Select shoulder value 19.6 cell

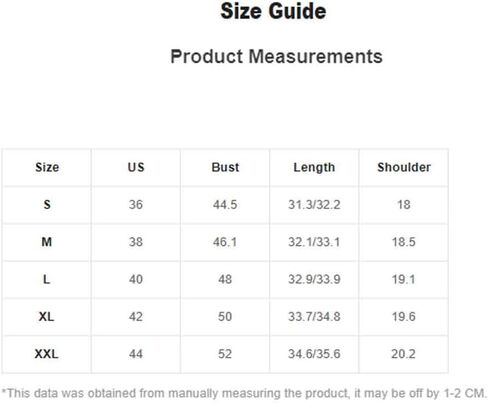click(404, 316)
